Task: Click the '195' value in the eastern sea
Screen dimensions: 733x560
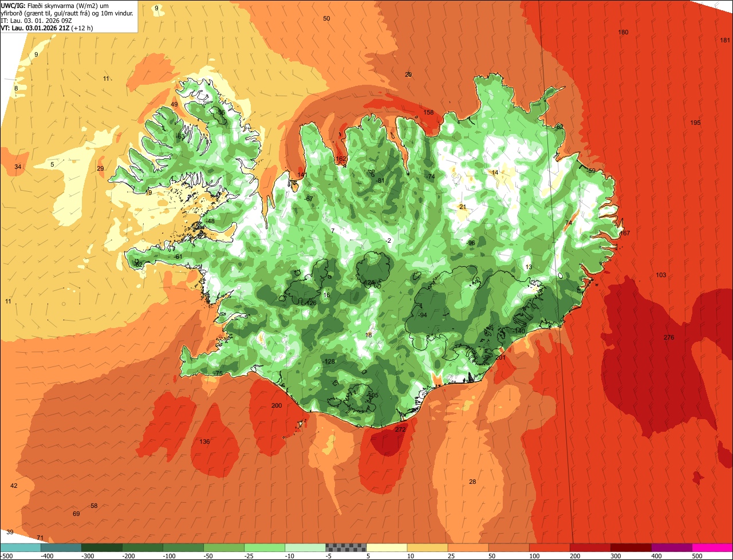Action: click(695, 123)
